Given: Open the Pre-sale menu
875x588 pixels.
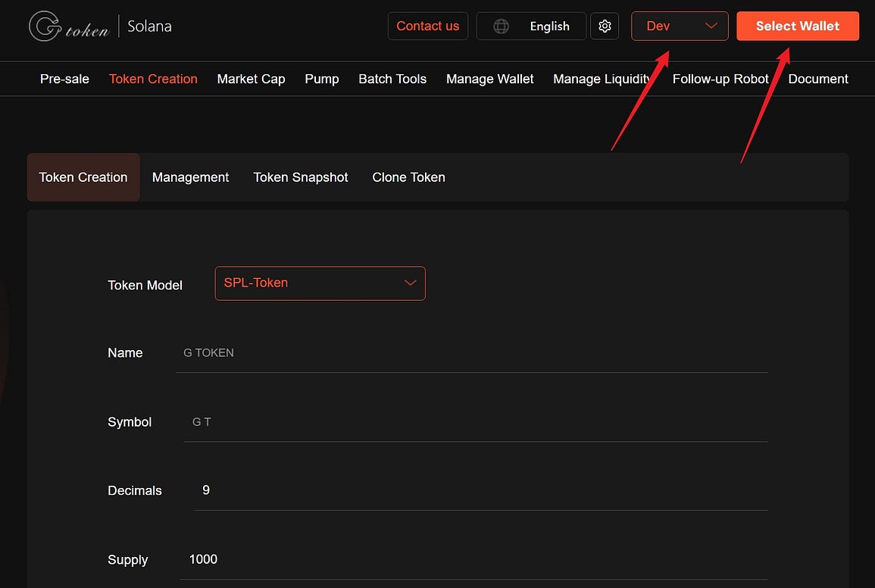Looking at the screenshot, I should tap(64, 79).
